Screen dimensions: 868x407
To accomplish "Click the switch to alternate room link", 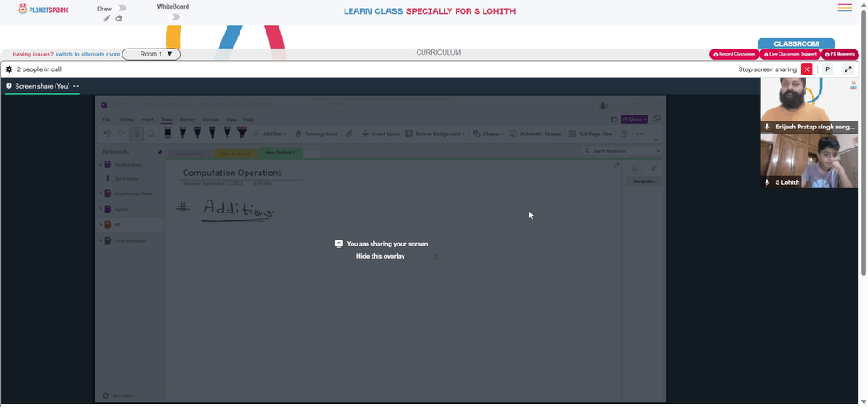I will coord(88,55).
